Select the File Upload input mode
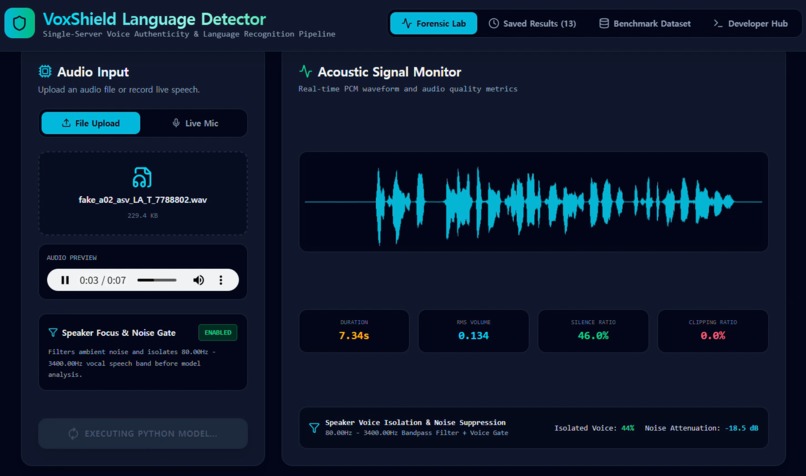 (90, 123)
